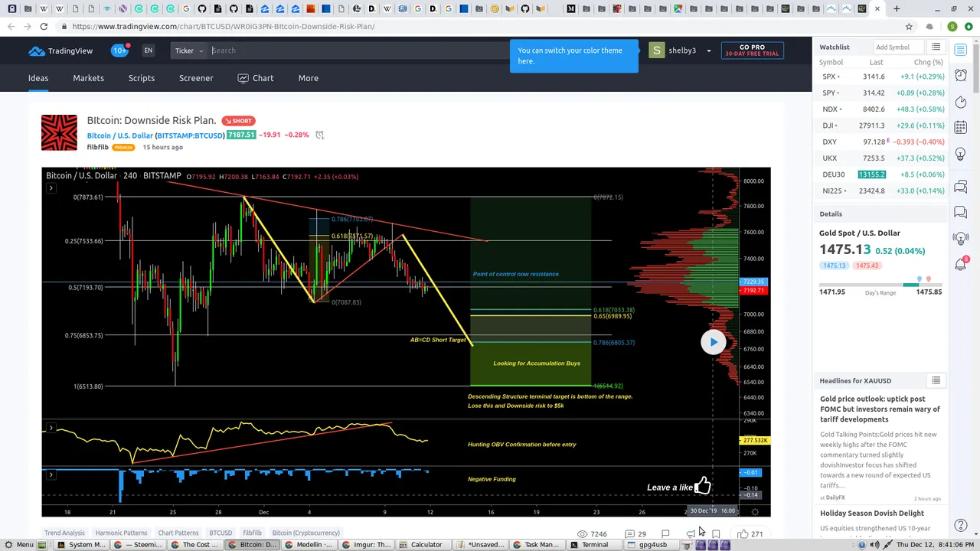Collapse the main price pane arrow

point(51,187)
